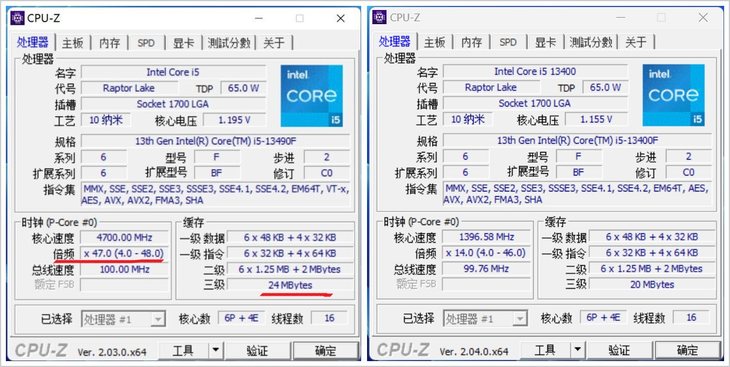This screenshot has width=730, height=367.
Task: Open 工具 dropdown arrow in left window
Action: (x=215, y=351)
